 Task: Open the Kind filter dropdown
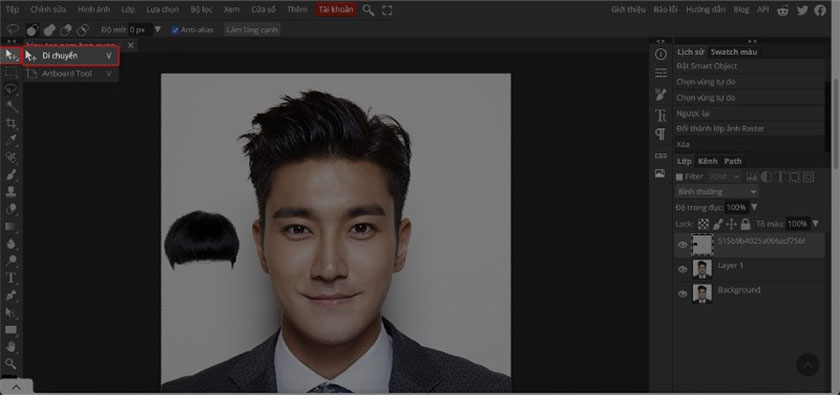click(725, 177)
